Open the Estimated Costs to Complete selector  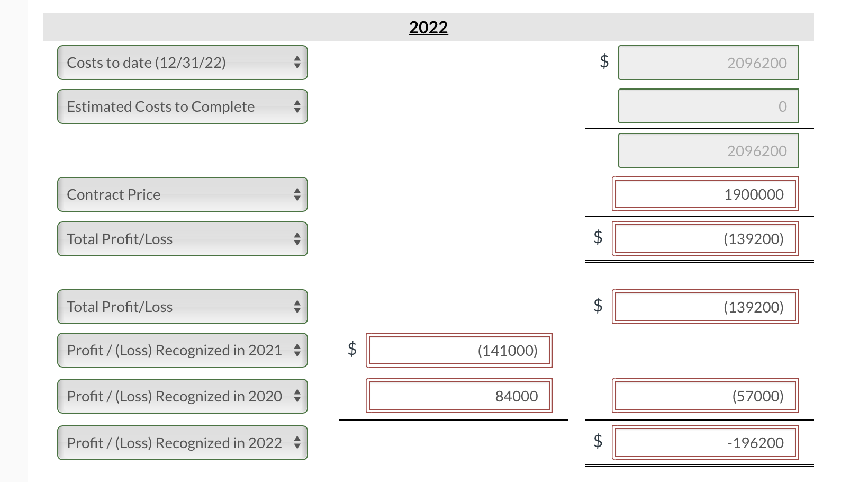pyautogui.click(x=183, y=106)
